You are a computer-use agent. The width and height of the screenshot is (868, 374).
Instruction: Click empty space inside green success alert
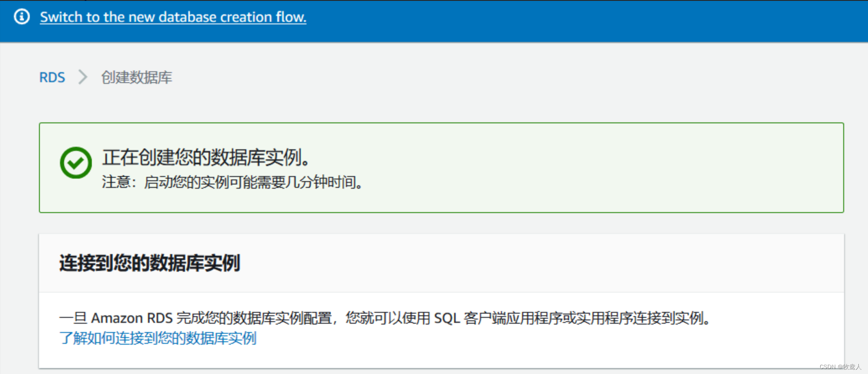587,168
